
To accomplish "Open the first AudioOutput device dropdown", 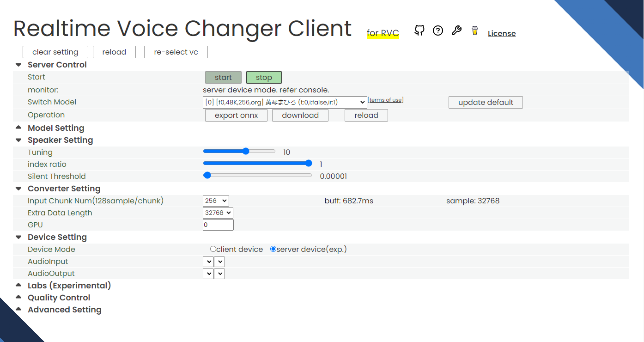I will tap(208, 273).
